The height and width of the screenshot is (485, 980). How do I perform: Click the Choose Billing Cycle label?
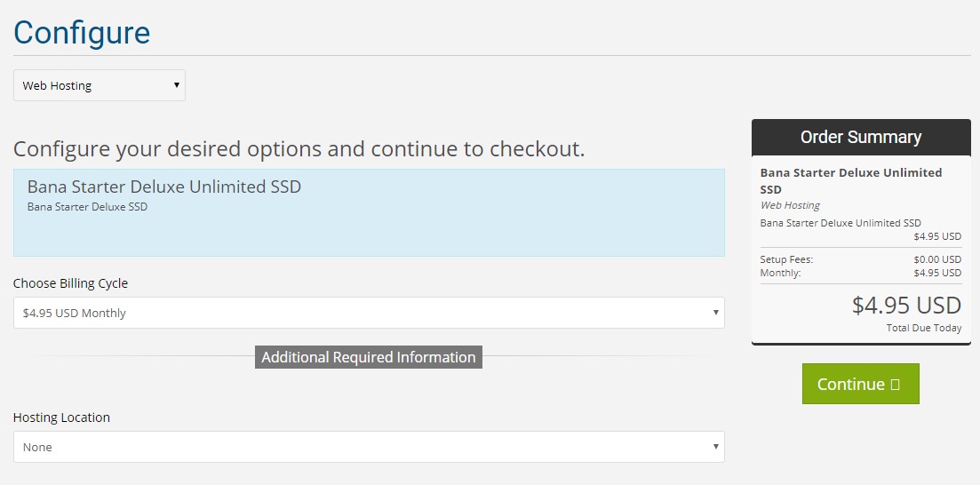pyautogui.click(x=70, y=283)
